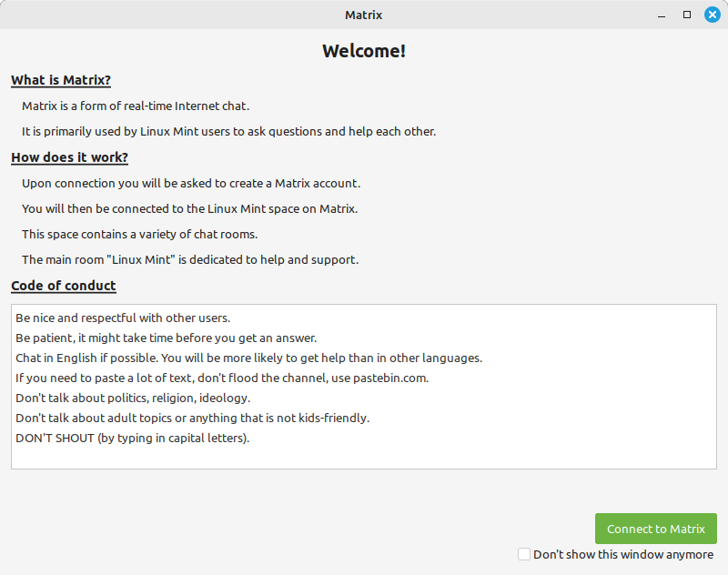Click the DON'T SHOUT rule line
The image size is (728, 575).
tap(132, 439)
